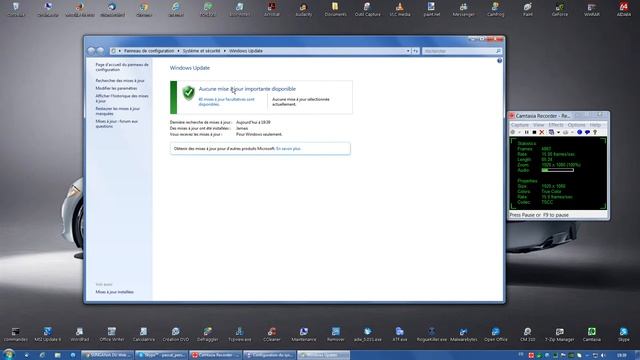Open the Defraggler desktop icon
This screenshot has height=360, width=640.
(207, 334)
